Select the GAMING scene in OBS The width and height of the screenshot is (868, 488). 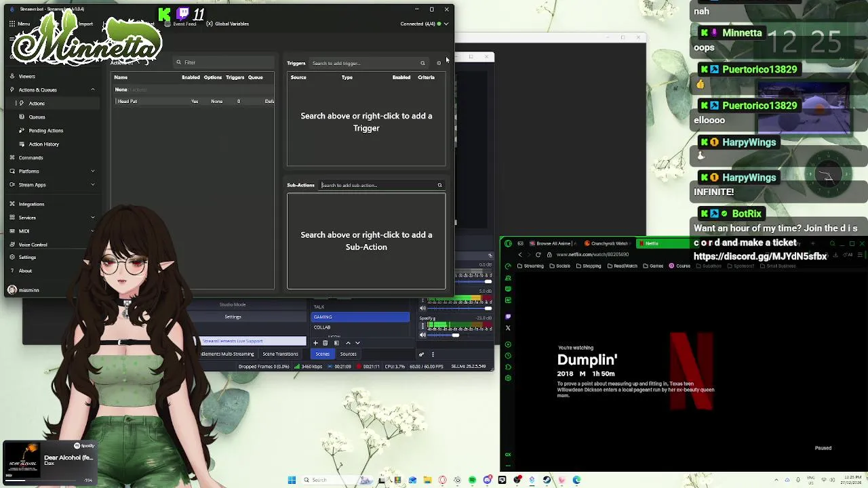(x=360, y=317)
